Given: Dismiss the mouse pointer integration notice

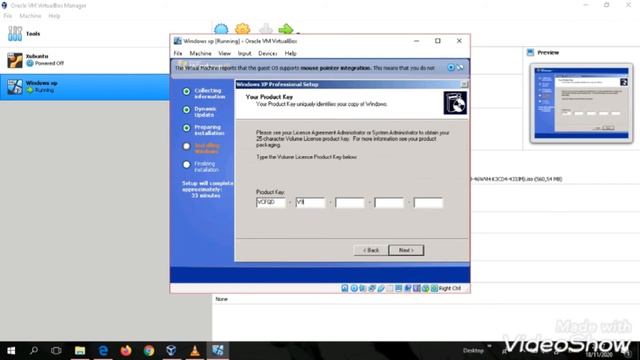Looking at the screenshot, I should click(451, 67).
